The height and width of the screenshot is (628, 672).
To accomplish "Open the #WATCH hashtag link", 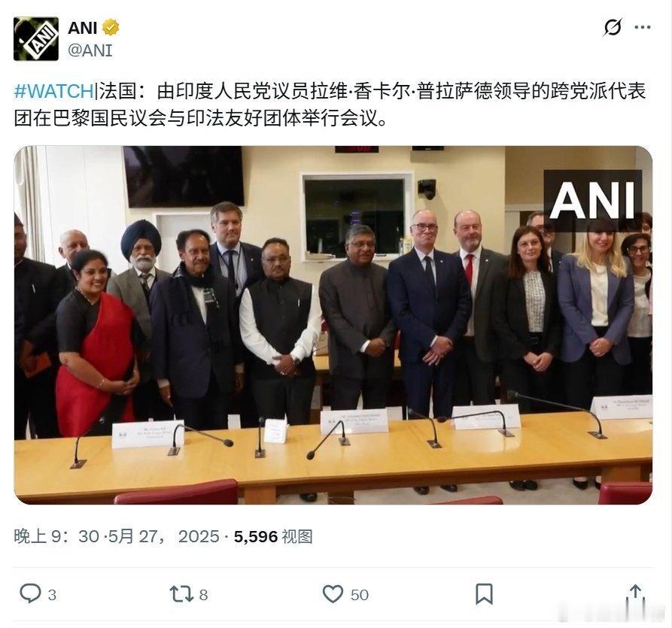I will 54,91.
